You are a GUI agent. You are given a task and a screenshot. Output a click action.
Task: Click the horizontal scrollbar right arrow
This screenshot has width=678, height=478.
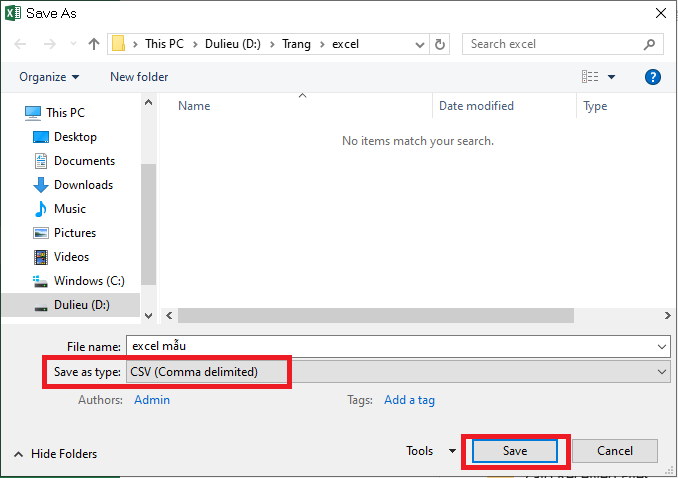point(668,316)
